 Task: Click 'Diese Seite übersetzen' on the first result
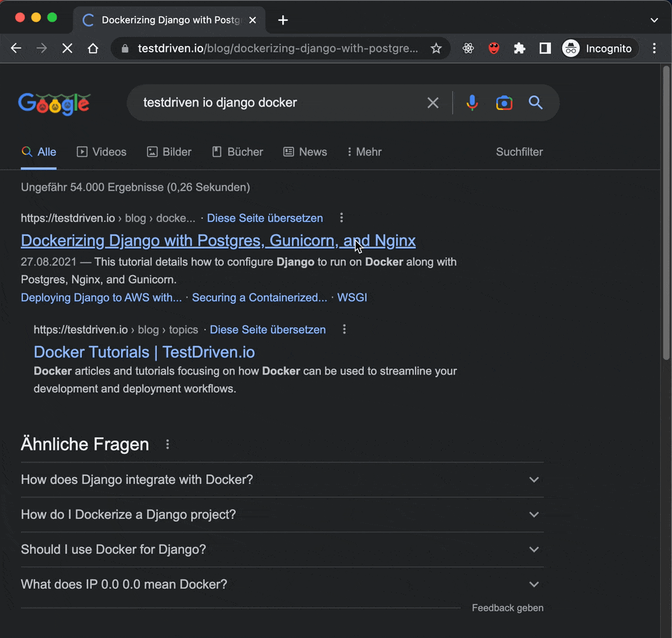point(265,218)
